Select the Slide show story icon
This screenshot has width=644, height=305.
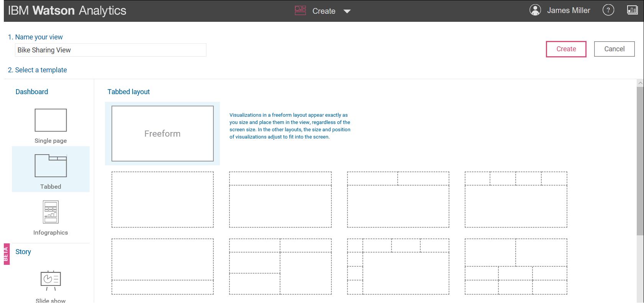click(51, 281)
